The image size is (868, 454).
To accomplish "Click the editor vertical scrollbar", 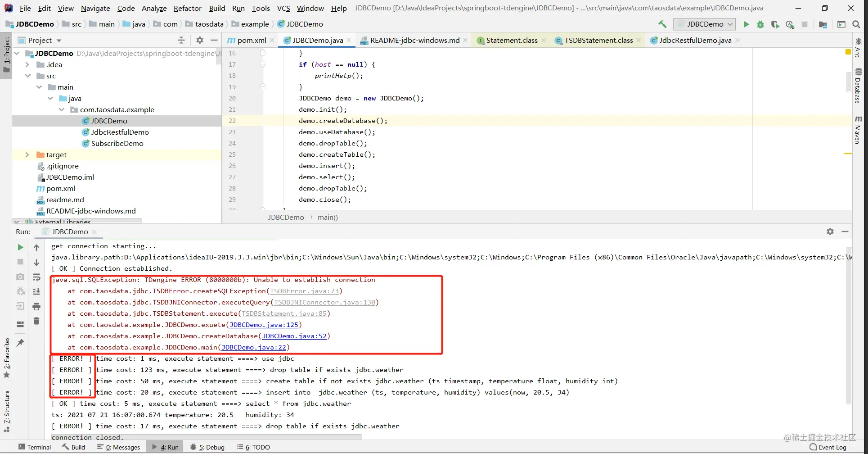I will (848, 82).
